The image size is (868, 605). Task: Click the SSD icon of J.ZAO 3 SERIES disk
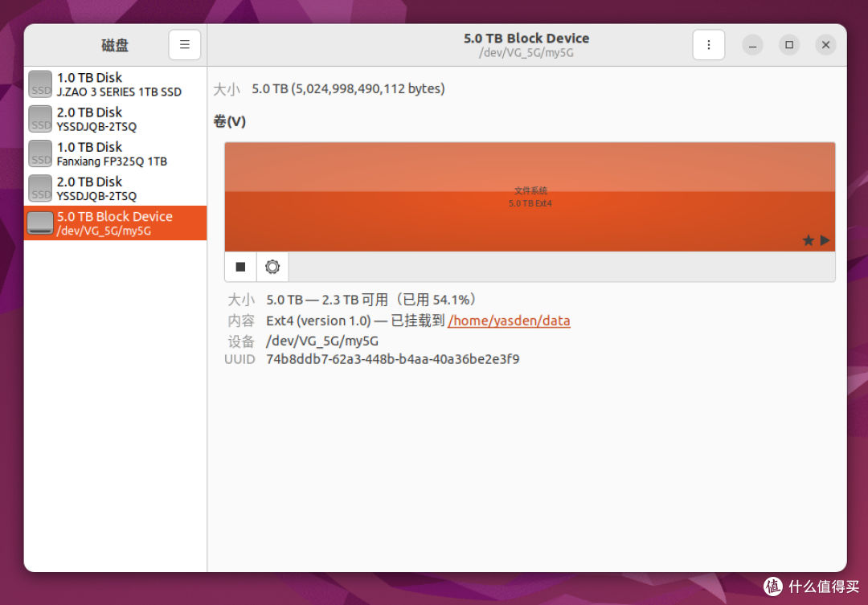coord(40,84)
